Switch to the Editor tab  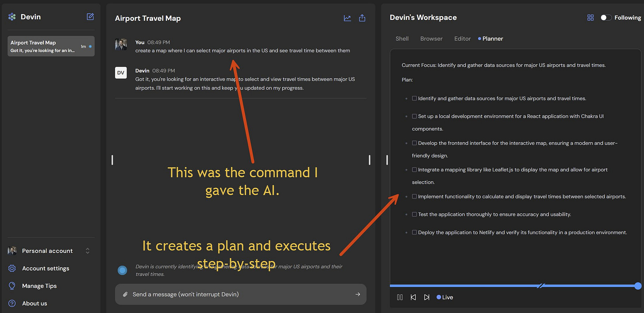(462, 39)
